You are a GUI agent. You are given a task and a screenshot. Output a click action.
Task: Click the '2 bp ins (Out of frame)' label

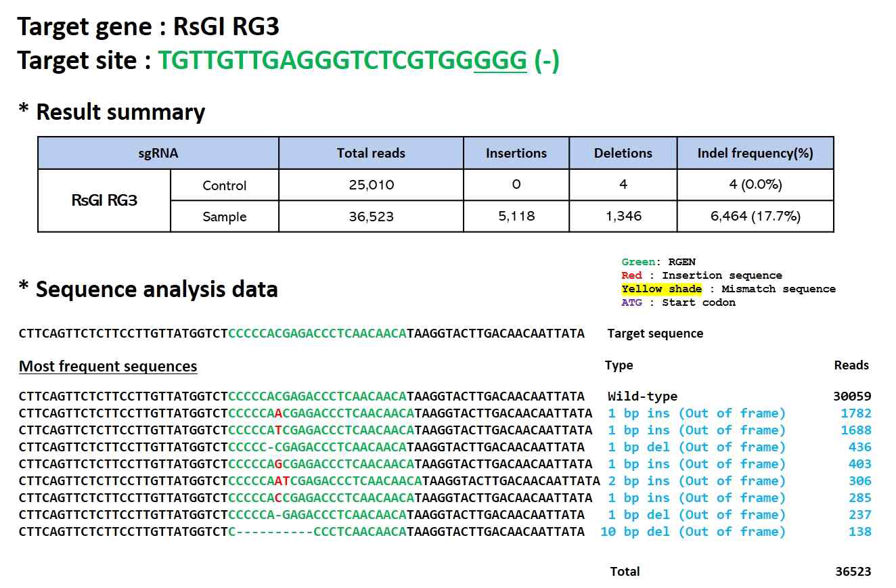(x=696, y=481)
